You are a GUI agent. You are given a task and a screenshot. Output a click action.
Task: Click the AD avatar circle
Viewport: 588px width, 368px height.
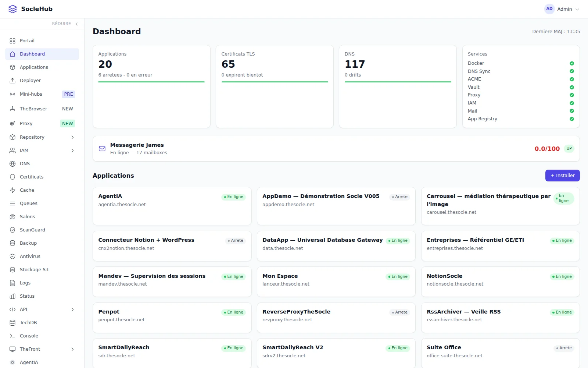click(549, 9)
